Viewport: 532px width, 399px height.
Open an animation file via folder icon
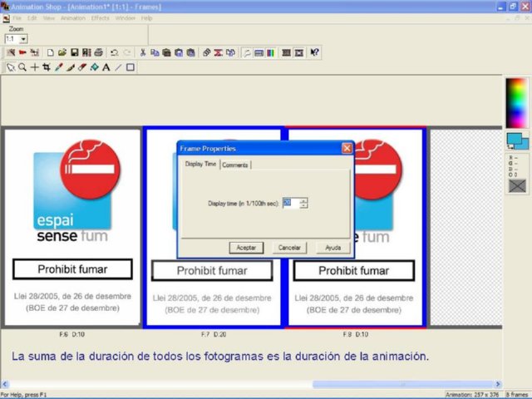pyautogui.click(x=62, y=52)
